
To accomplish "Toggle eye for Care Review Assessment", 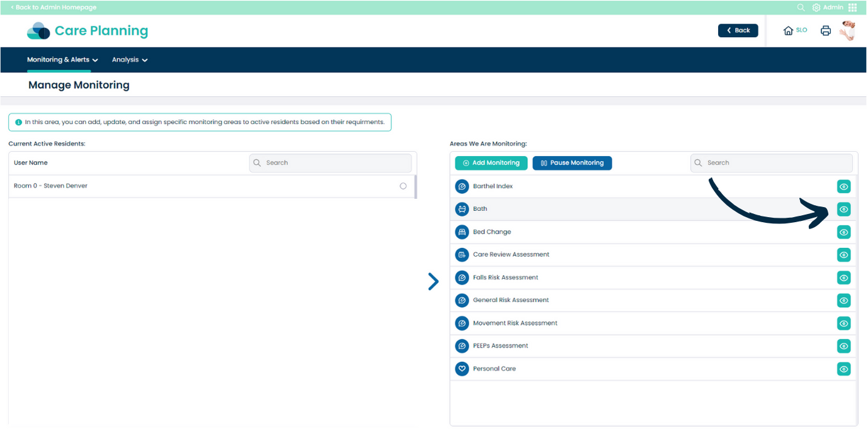I will point(844,255).
